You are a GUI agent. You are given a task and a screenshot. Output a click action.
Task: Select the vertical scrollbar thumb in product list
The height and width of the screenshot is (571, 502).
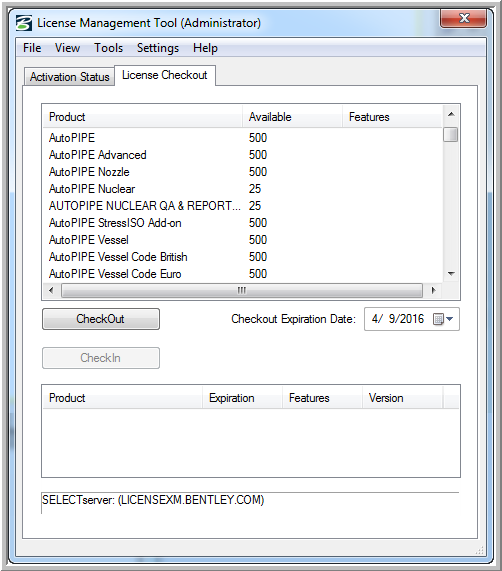451,134
